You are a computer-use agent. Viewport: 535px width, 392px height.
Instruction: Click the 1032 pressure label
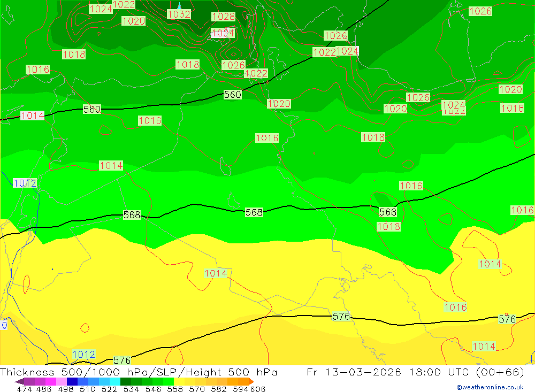(x=179, y=14)
